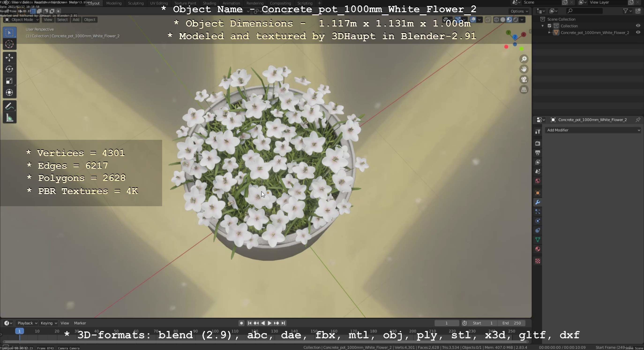Collapse the Collection tree arrow

tap(543, 26)
